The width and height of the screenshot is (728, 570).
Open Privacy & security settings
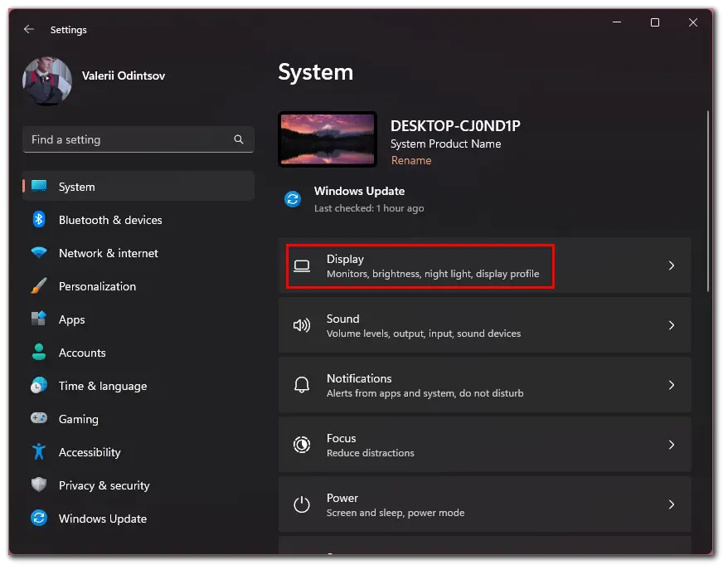[138, 485]
